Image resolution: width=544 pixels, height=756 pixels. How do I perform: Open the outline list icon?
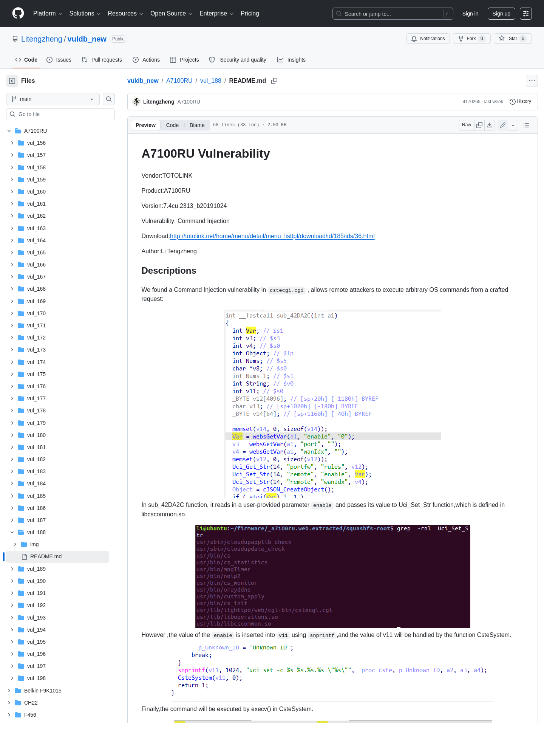pos(526,125)
